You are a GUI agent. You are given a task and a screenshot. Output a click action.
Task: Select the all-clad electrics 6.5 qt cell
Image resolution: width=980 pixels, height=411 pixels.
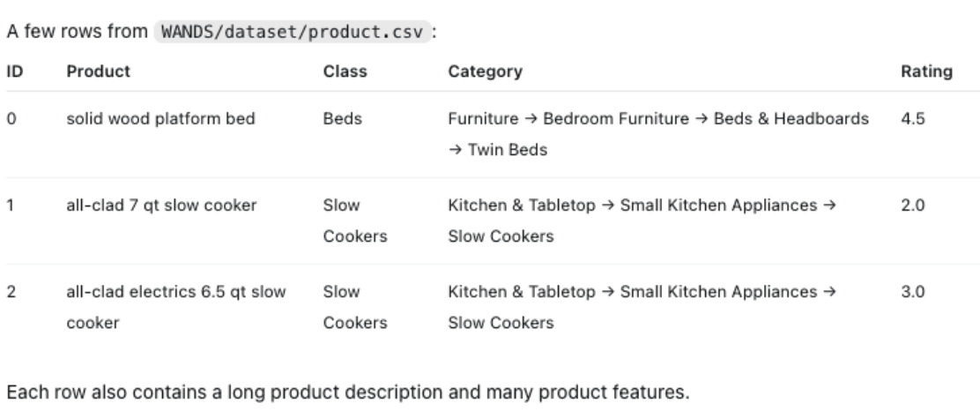[176, 307]
